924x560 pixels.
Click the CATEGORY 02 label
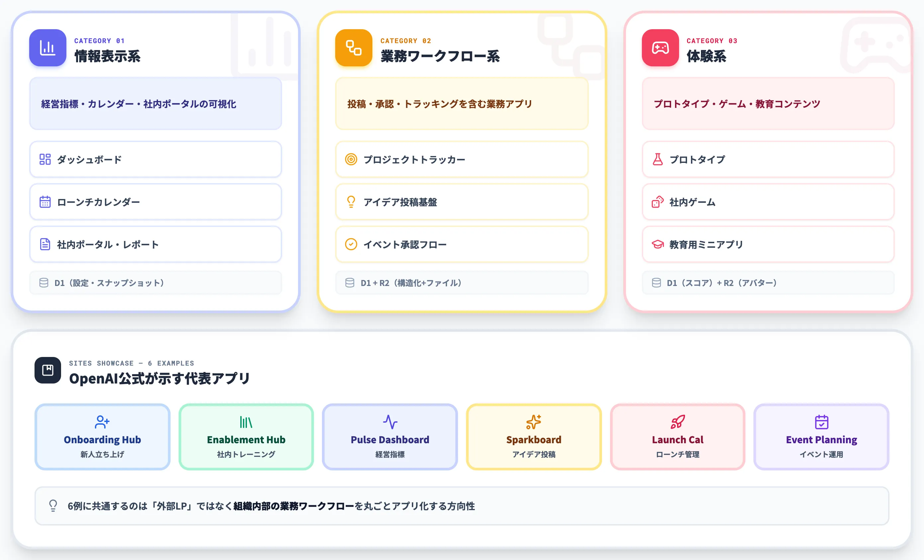coord(406,40)
